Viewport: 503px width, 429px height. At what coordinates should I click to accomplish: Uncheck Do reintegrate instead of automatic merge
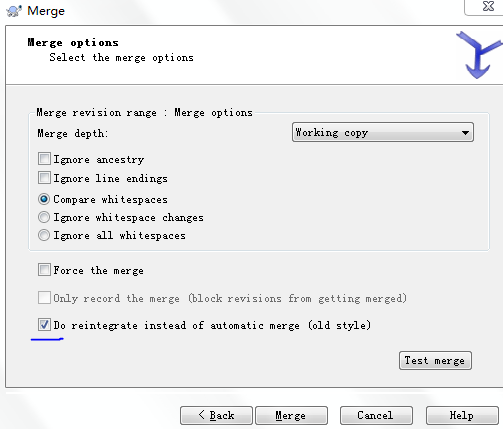point(44,325)
